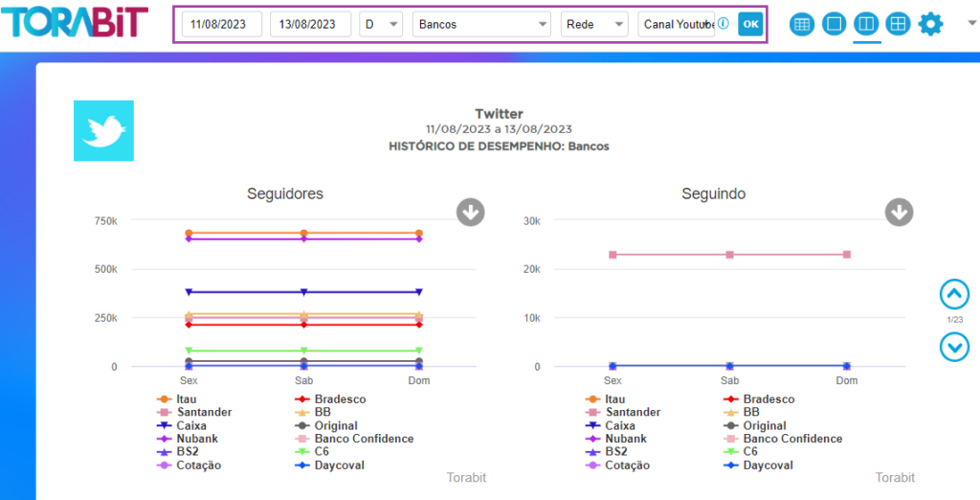980x500 pixels.
Task: Download the Seguindo chart
Action: click(899, 212)
